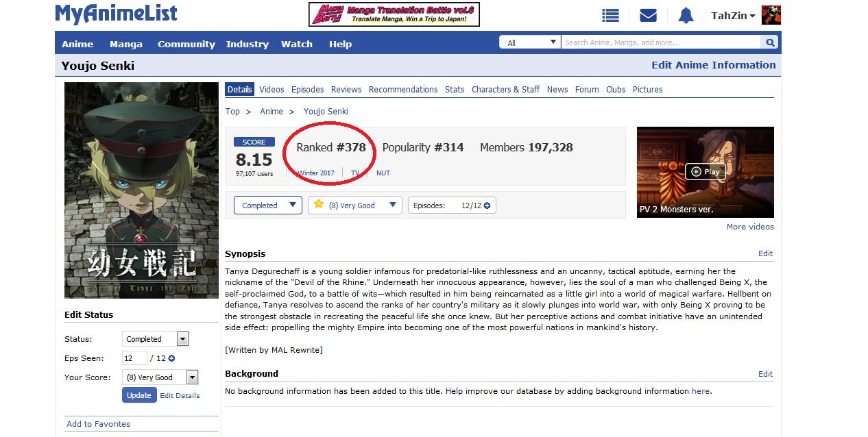Click the Top breadcrumb link
The height and width of the screenshot is (437, 868).
[232, 112]
